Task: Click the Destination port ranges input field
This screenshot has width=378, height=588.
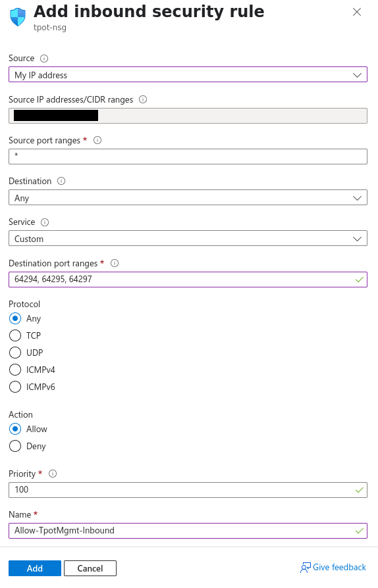Action: 188,280
